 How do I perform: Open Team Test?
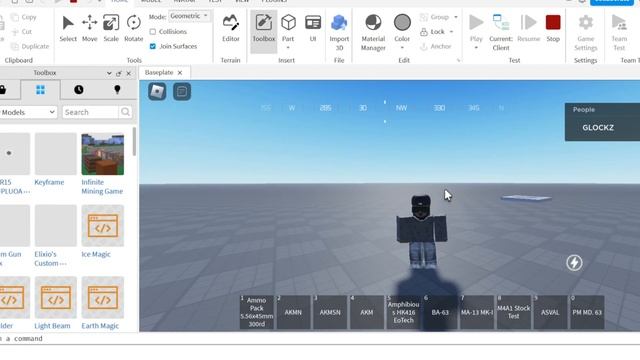pos(619,33)
